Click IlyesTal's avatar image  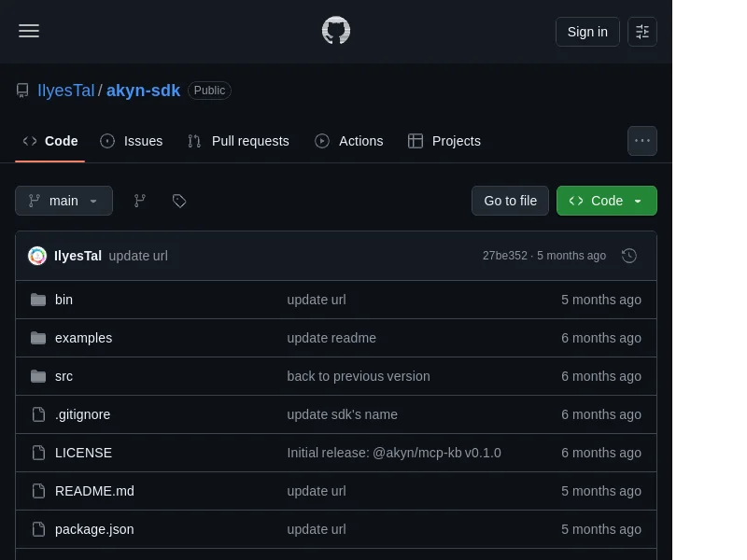(37, 256)
